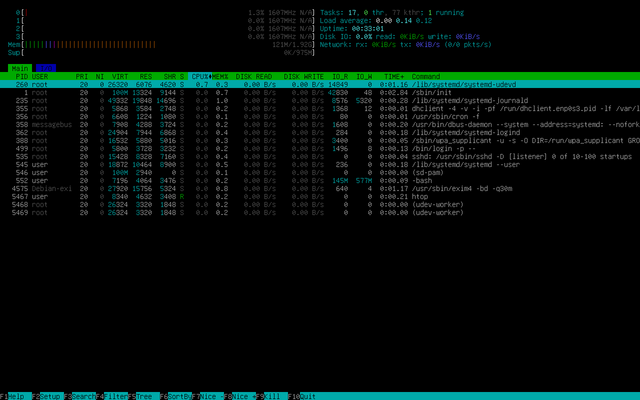The image size is (640, 400).
Task: Select the udev-worker row with PID 5468
Action: (x=320, y=204)
